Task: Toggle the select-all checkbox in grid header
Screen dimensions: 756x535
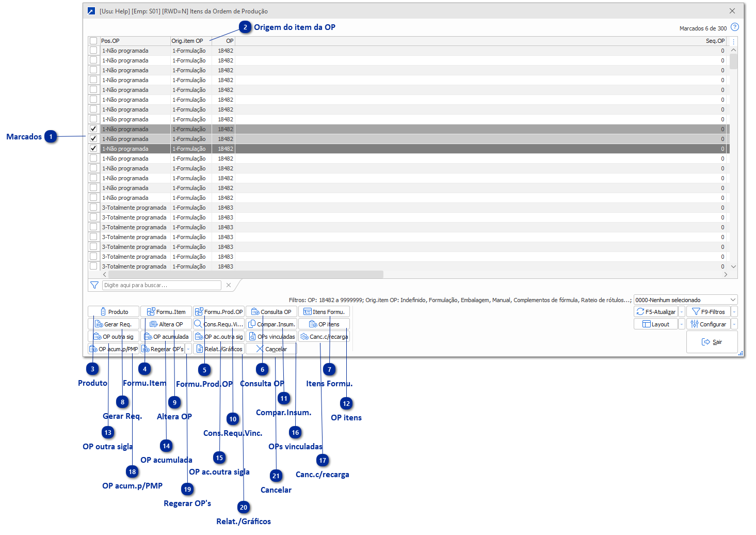Action: click(x=93, y=41)
